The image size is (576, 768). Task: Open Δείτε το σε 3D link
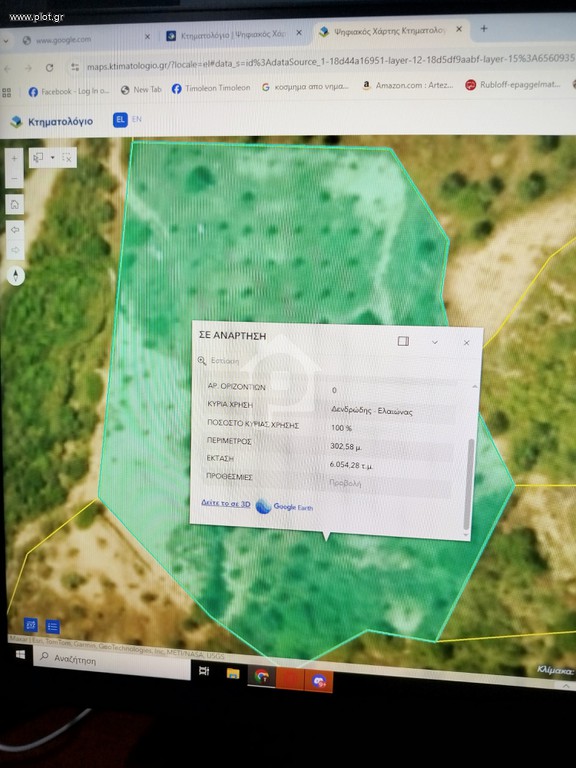pos(226,503)
